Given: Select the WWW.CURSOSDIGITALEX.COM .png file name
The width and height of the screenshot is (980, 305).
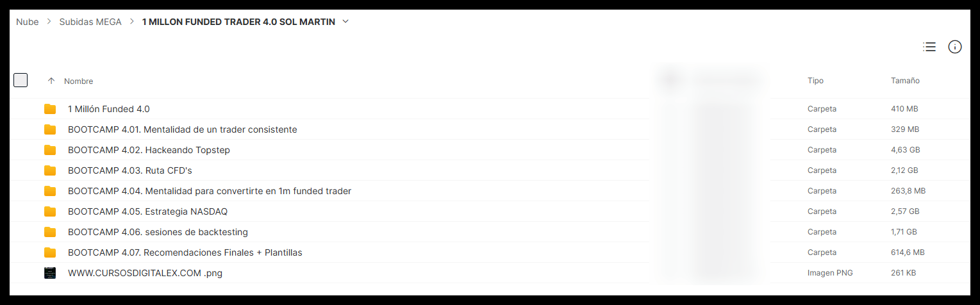Looking at the screenshot, I should pos(145,273).
